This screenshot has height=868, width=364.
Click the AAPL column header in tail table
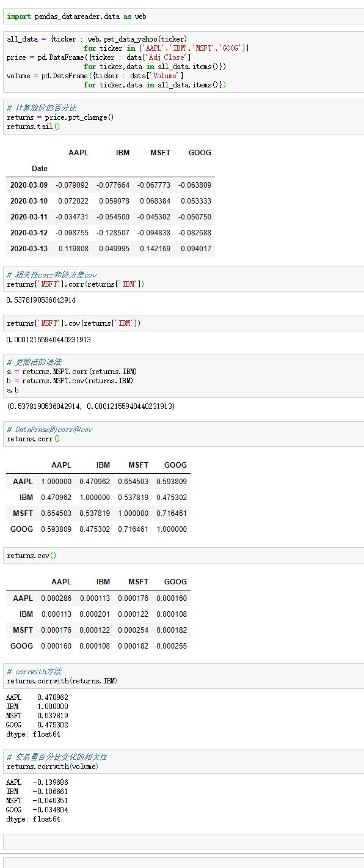tap(78, 153)
